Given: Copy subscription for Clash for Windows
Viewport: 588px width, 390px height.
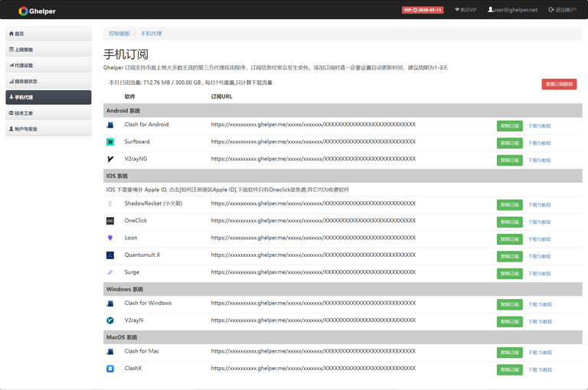Looking at the screenshot, I should point(510,304).
